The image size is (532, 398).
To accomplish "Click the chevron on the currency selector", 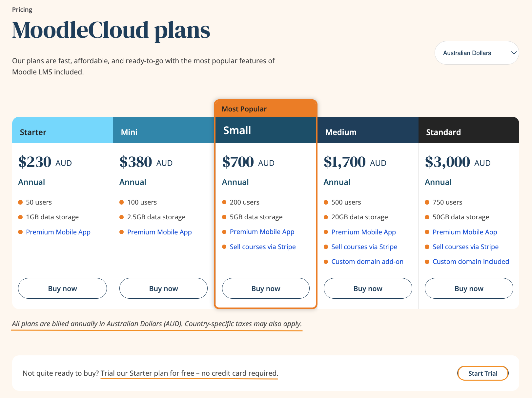I will pyautogui.click(x=513, y=53).
